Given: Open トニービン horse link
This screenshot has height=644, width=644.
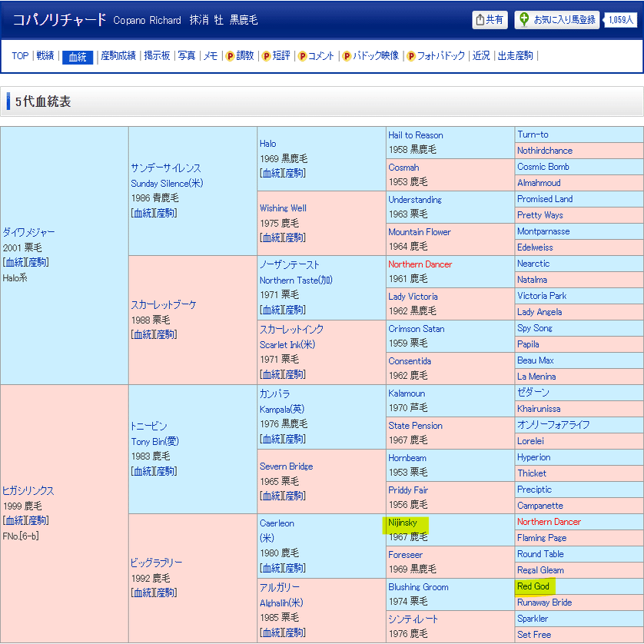Looking at the screenshot, I should pyautogui.click(x=148, y=427).
